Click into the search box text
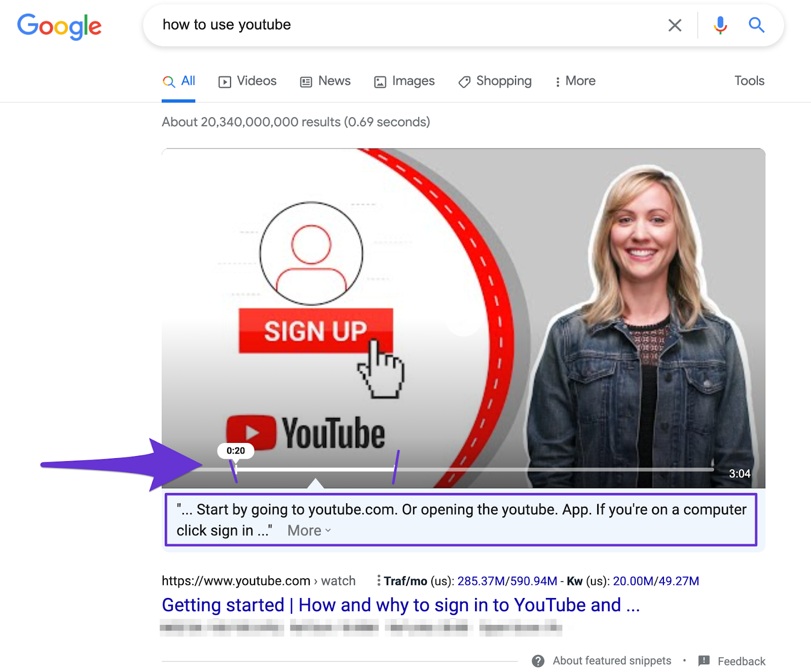811x672 pixels. [x=227, y=24]
